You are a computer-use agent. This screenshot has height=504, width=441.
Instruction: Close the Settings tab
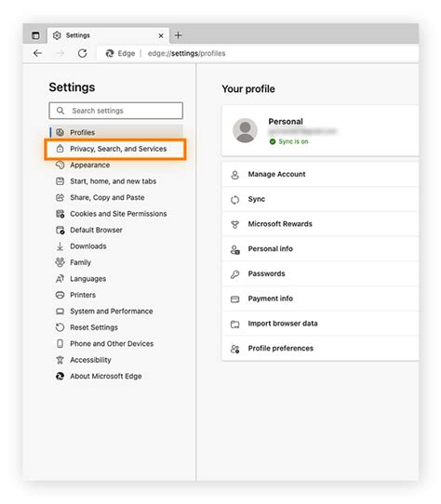pos(161,35)
